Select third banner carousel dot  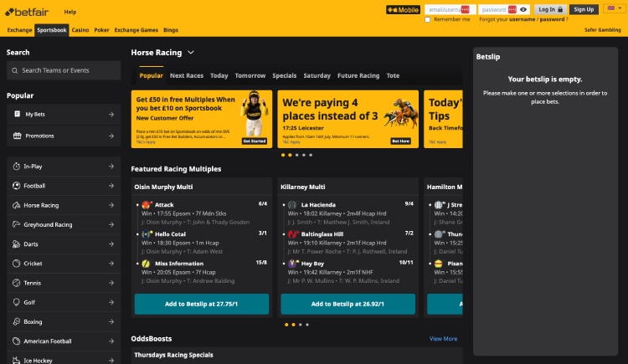[296, 155]
